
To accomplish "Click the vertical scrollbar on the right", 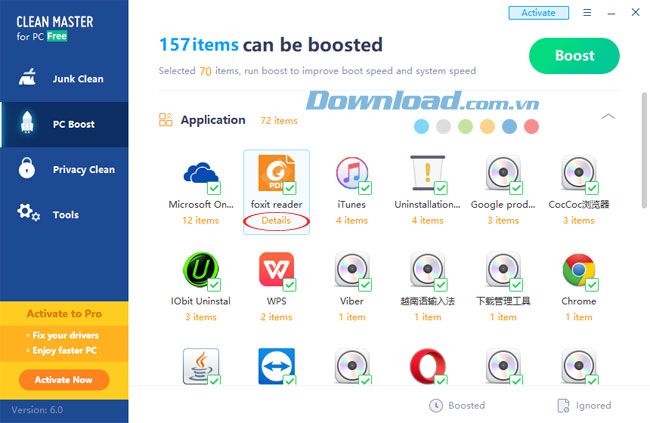I will coord(644,150).
